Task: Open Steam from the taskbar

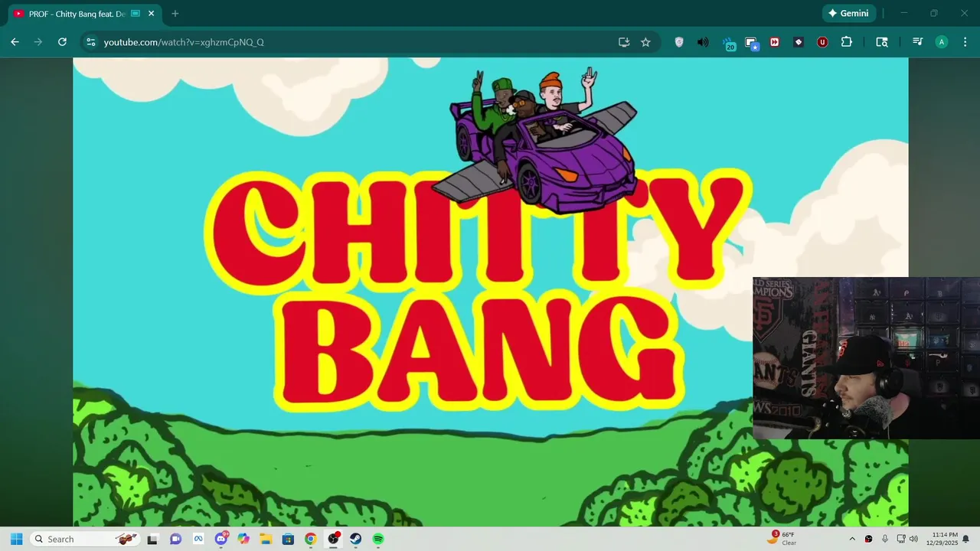Action: [356, 539]
